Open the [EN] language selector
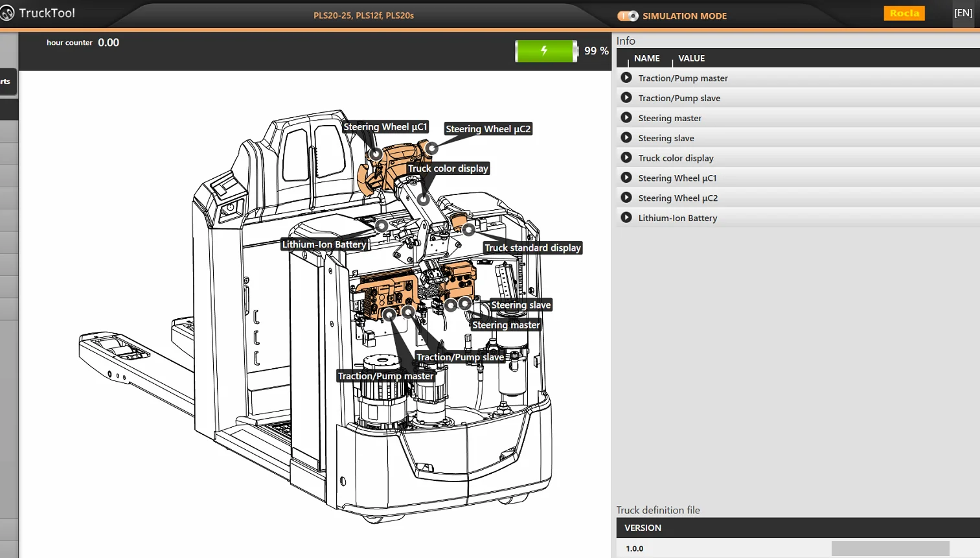This screenshot has width=980, height=558. (x=963, y=12)
